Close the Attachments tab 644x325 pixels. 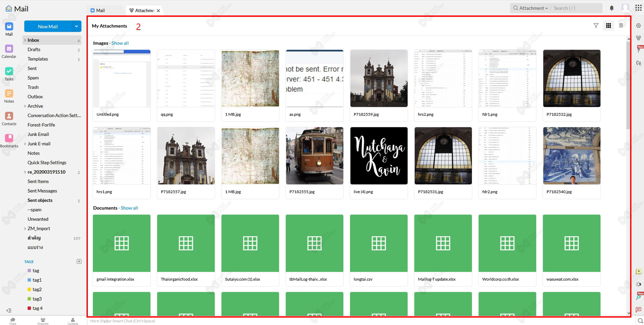click(158, 11)
